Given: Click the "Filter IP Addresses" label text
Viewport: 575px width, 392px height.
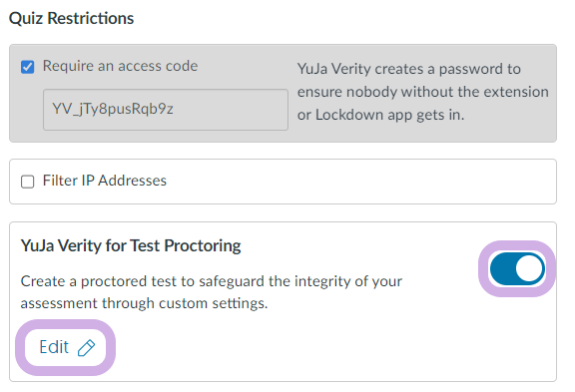Looking at the screenshot, I should pos(105,181).
